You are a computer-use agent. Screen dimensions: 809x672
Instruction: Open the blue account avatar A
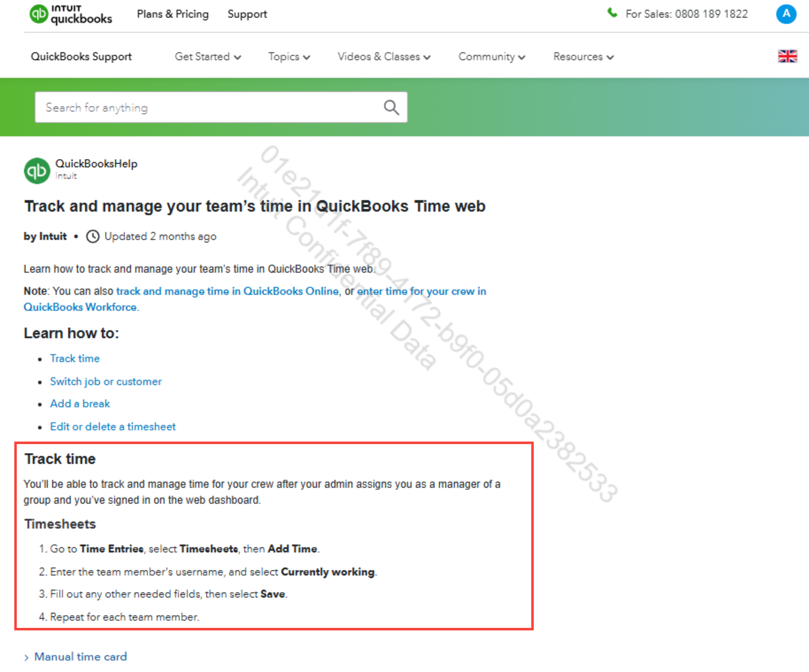click(786, 14)
